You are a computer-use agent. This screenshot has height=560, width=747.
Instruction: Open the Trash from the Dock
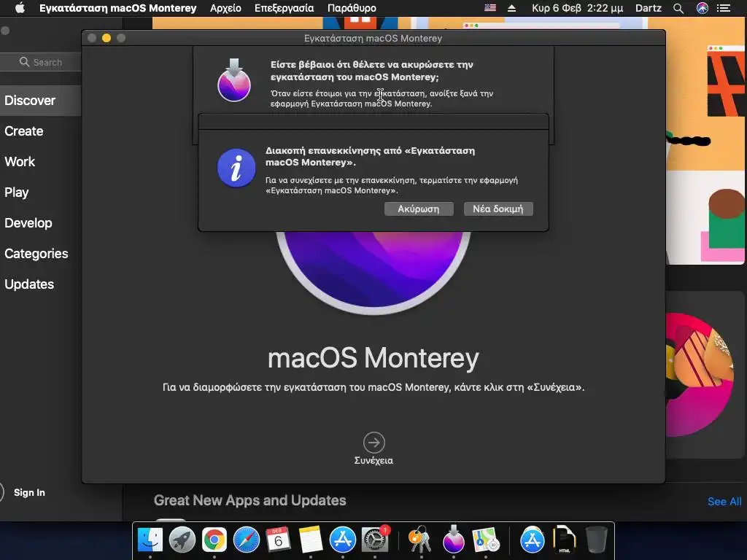(596, 540)
